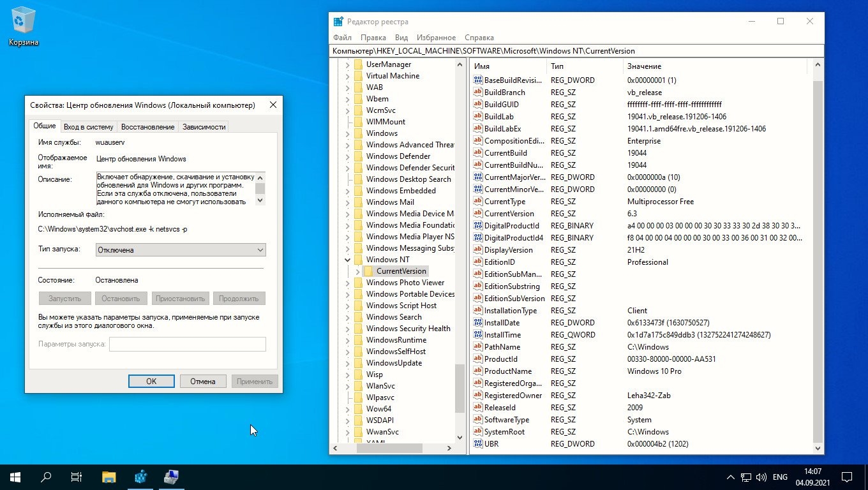The height and width of the screenshot is (490, 868).
Task: Select the WindowsUpdate key in tree
Action: 394,363
